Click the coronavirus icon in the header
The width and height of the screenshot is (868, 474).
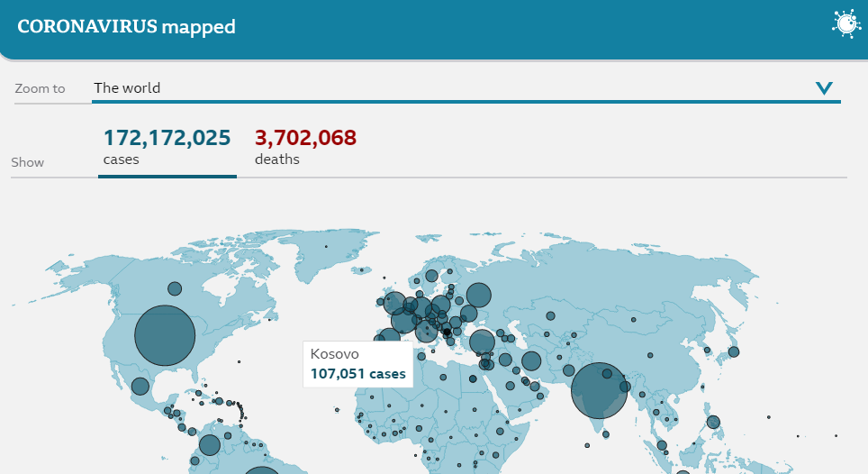click(846, 24)
